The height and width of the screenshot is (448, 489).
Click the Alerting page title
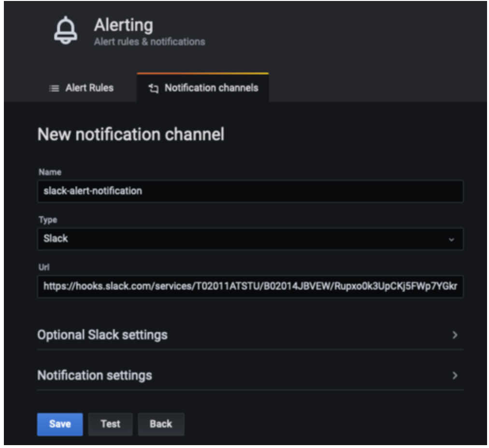(124, 25)
